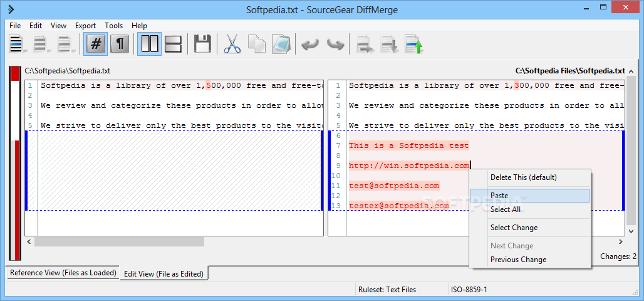Click the http://win.softpedia.com line
This screenshot has height=301, width=644.
click(408, 166)
